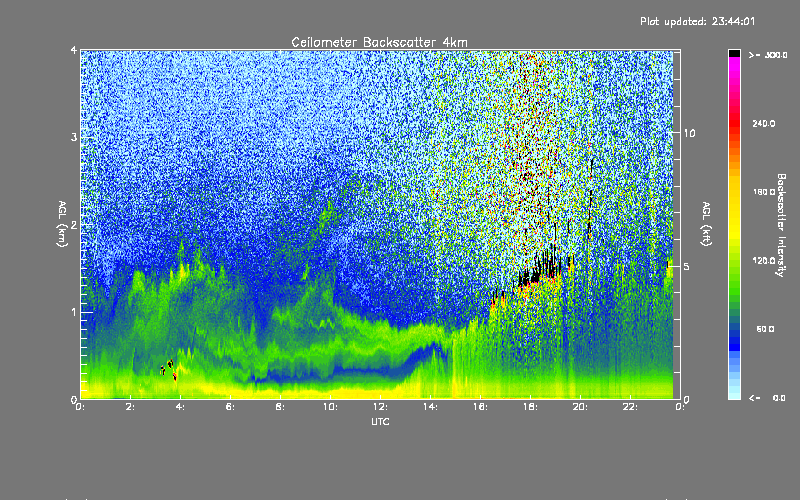Image resolution: width=800 pixels, height=500 pixels.
Task: Click the "<= 0.0" colorbar label
Action: click(767, 398)
